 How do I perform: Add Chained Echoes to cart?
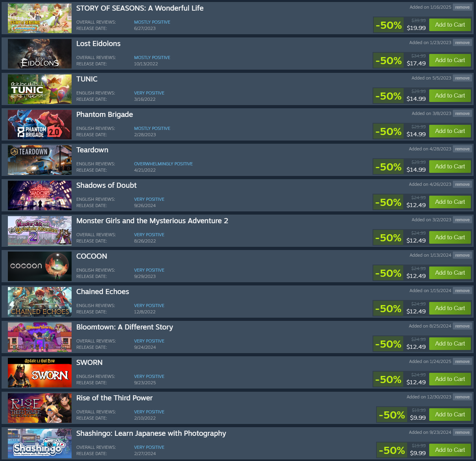(x=450, y=308)
